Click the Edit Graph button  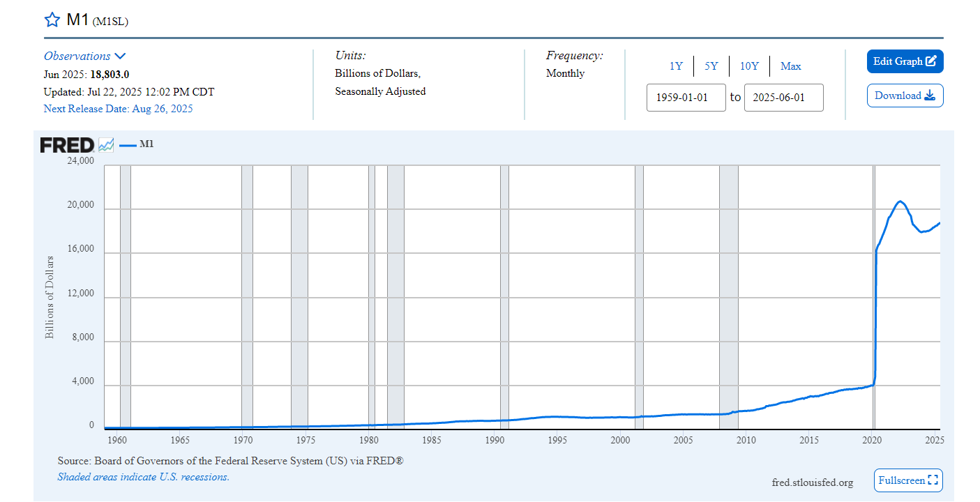point(905,61)
